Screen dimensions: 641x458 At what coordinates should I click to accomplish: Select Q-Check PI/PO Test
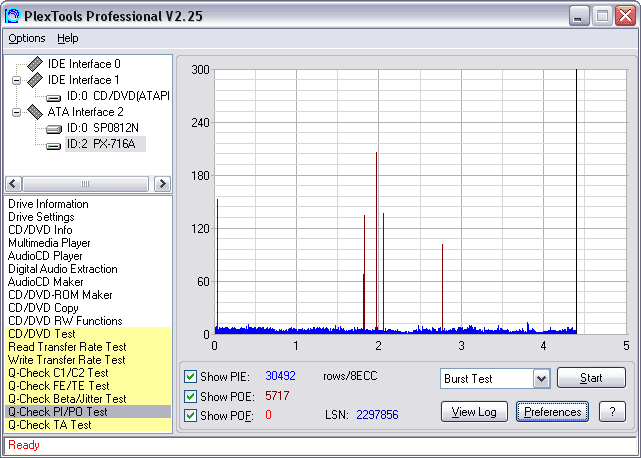(88, 412)
